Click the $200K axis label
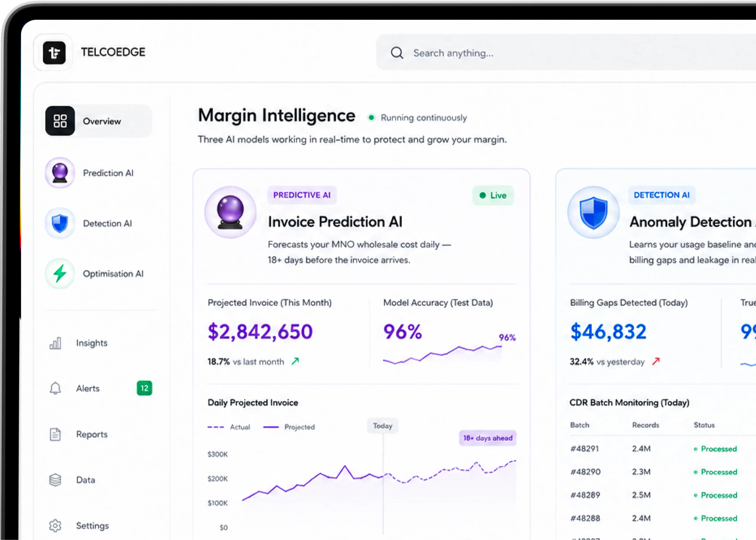Viewport: 756px width, 540px height. click(218, 478)
